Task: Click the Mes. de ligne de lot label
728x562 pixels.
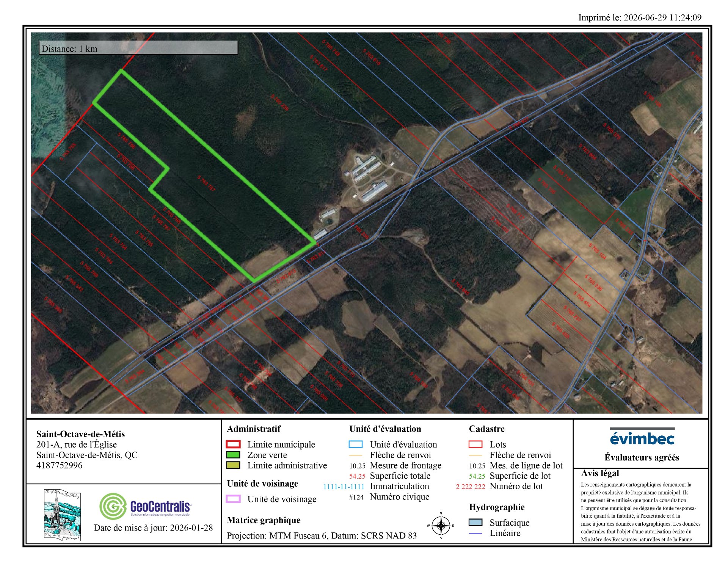Action: (x=526, y=465)
